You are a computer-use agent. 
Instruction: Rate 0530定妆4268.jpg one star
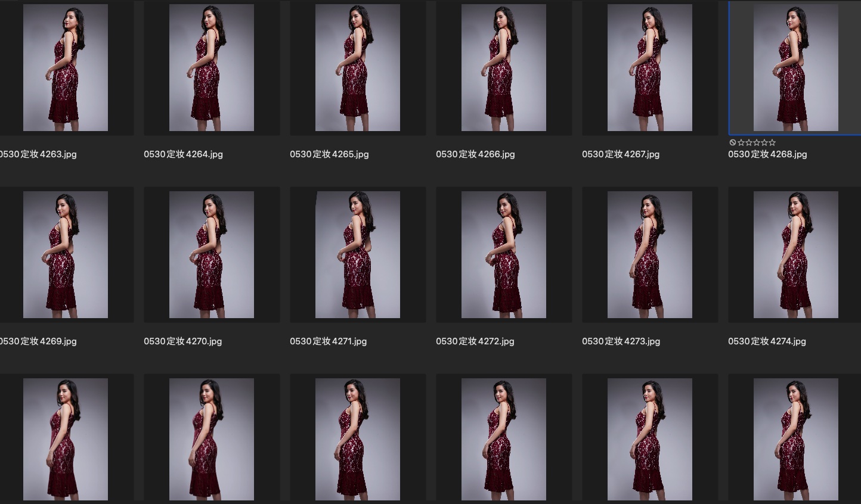point(741,142)
